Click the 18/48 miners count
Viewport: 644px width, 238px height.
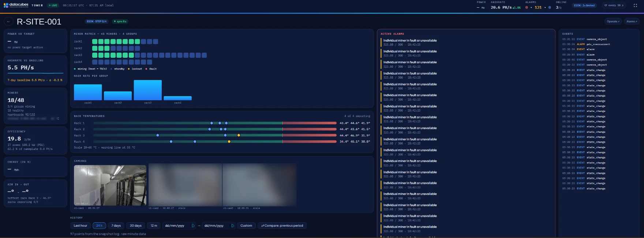pos(16,100)
